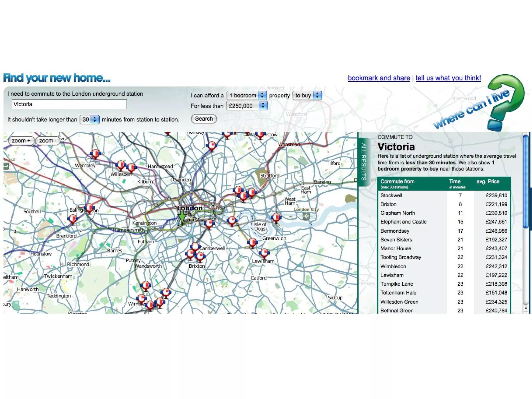Select the Turnpike Lane result row
Image resolution: width=532 pixels, height=399 pixels.
click(444, 284)
